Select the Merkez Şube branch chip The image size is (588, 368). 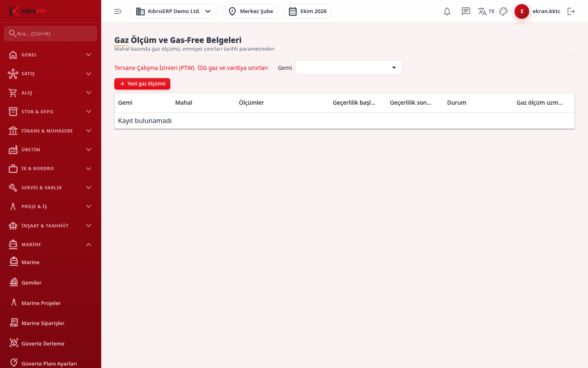[x=250, y=11]
